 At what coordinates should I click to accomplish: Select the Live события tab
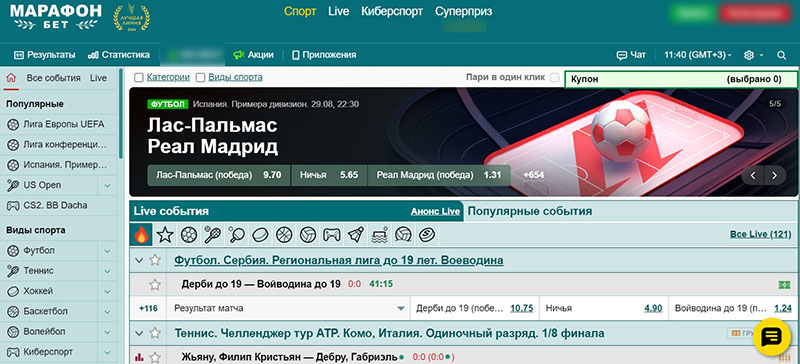(x=171, y=211)
